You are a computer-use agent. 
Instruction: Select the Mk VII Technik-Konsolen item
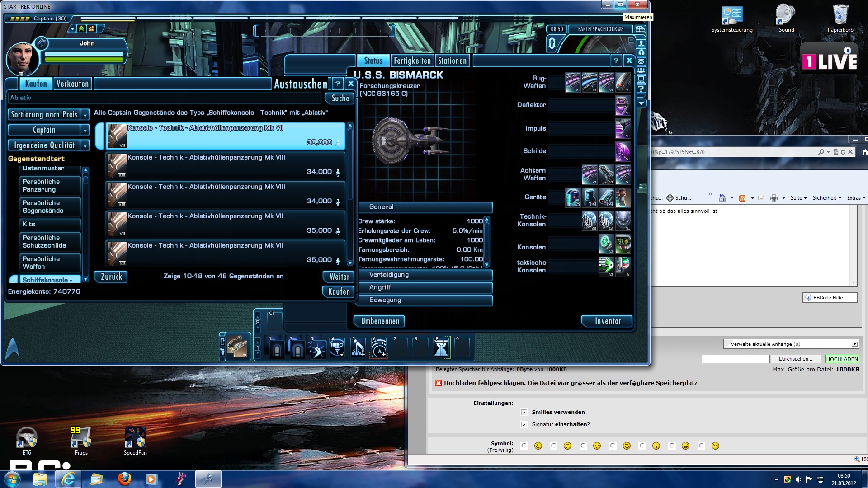590,221
